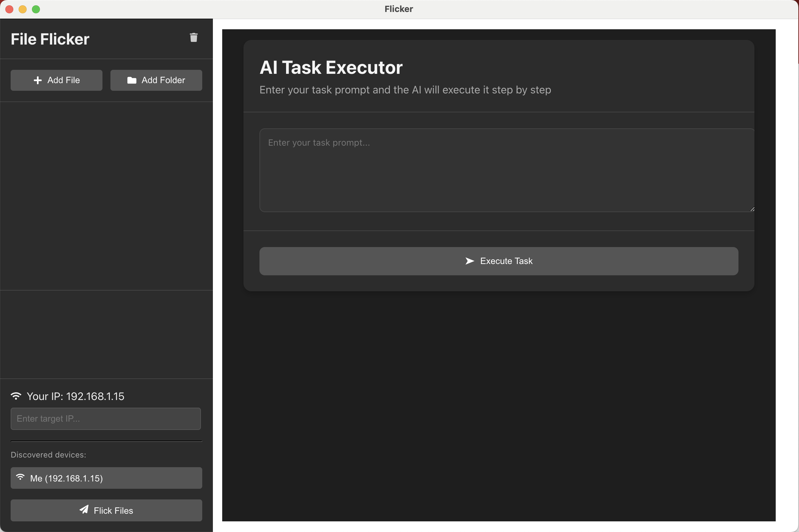Click the paper plane icon on Flick Files

(84, 510)
